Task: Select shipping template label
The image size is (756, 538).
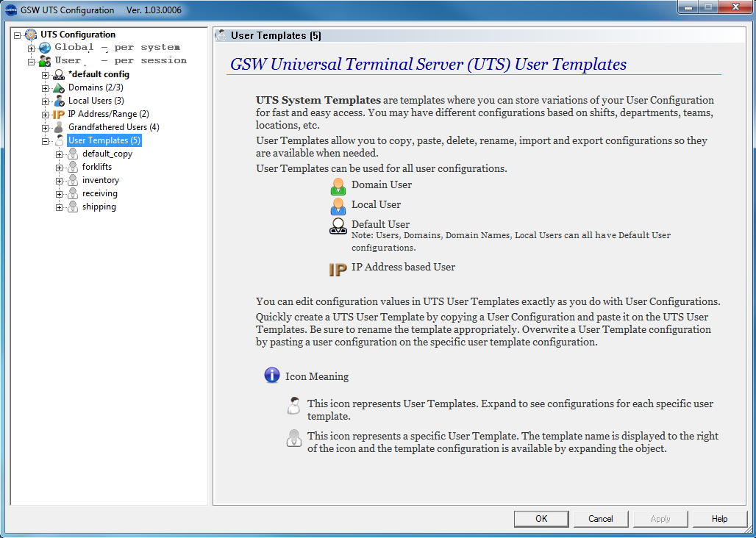Action: point(99,207)
